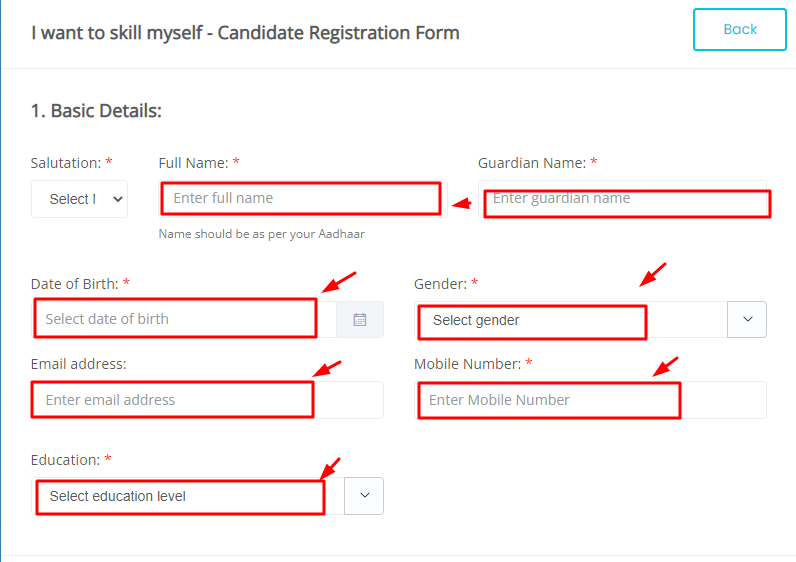
Task: Focus the Enter email address field
Action: click(207, 400)
